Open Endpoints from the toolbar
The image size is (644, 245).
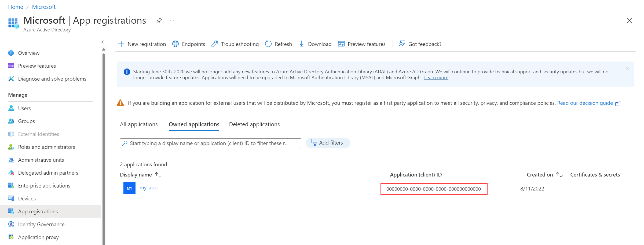point(189,44)
